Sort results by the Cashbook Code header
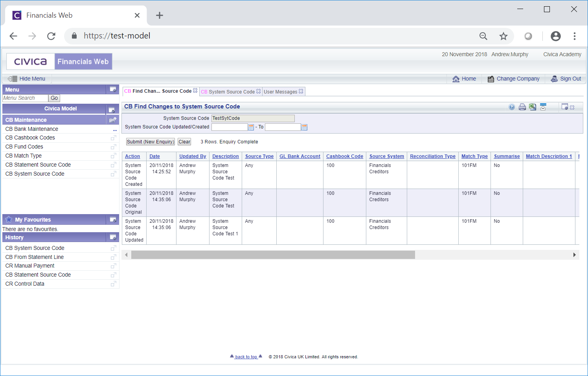 [x=345, y=156]
